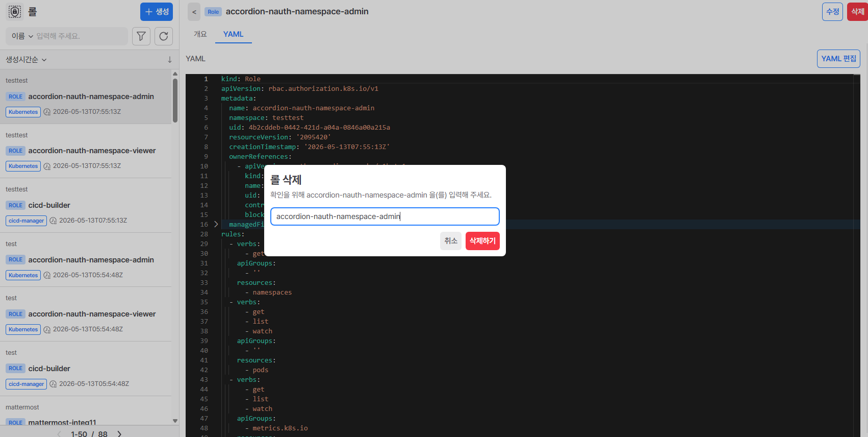Image resolution: width=868 pixels, height=437 pixels.
Task: Click the roles lock icon in header
Action: click(x=15, y=12)
